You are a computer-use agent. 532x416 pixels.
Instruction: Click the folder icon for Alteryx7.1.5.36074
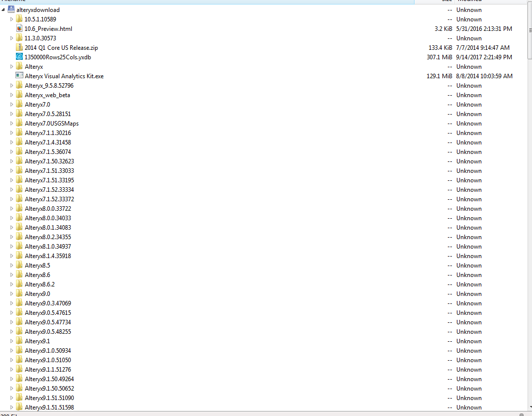(x=19, y=152)
